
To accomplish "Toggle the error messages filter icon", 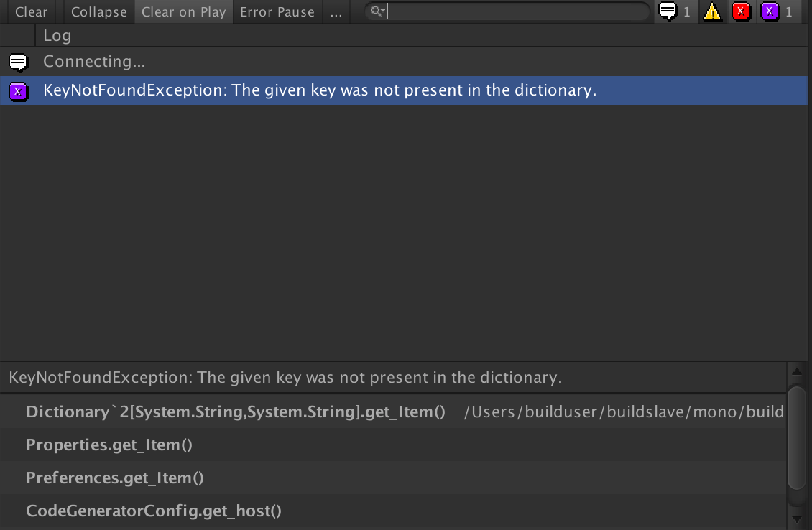I will (741, 11).
